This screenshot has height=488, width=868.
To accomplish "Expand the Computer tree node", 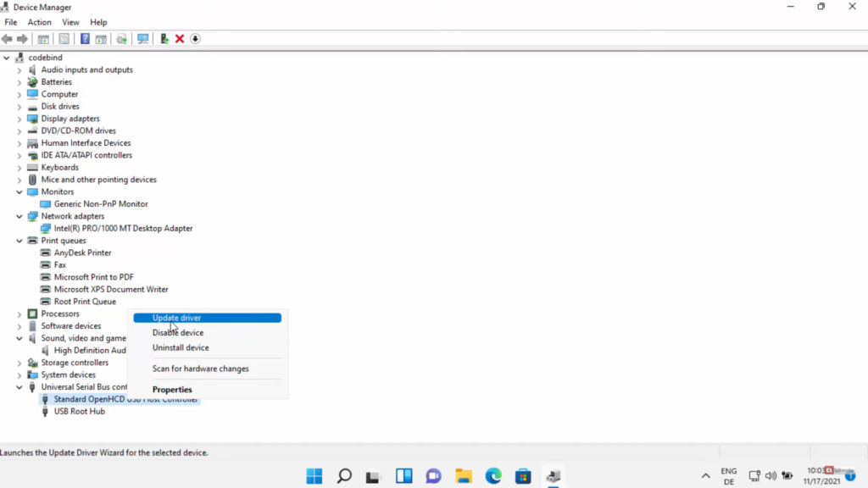I will [19, 95].
